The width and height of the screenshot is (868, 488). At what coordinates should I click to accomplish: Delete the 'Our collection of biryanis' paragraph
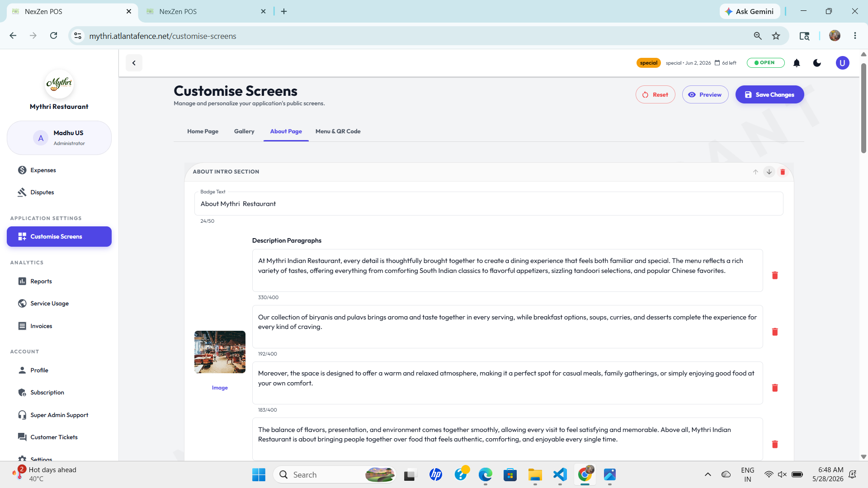pyautogui.click(x=774, y=332)
